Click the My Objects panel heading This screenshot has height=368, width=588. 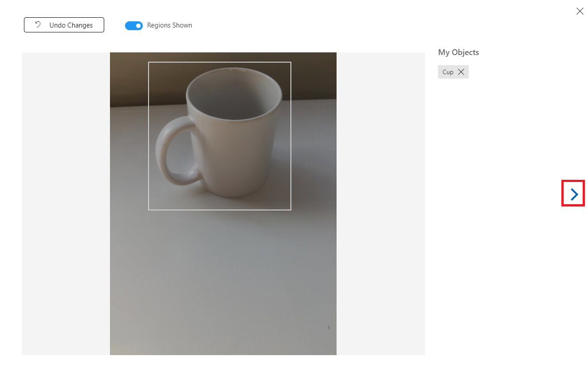pyautogui.click(x=459, y=52)
